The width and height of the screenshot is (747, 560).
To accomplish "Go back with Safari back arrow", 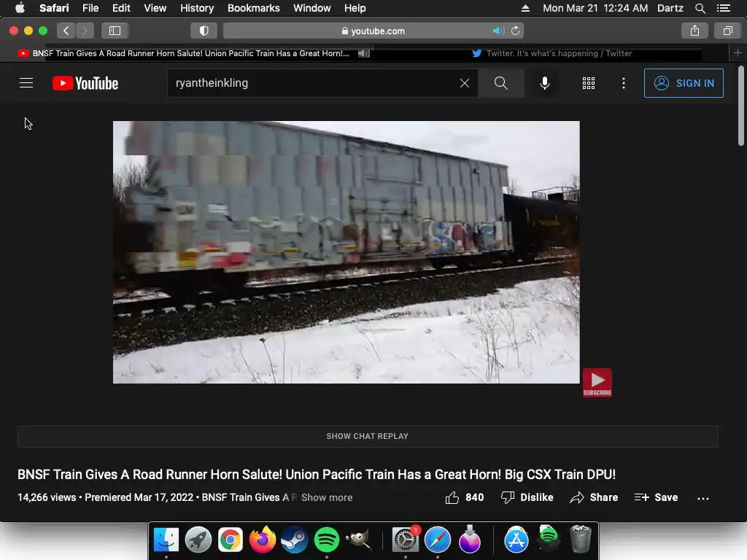I will (x=66, y=31).
